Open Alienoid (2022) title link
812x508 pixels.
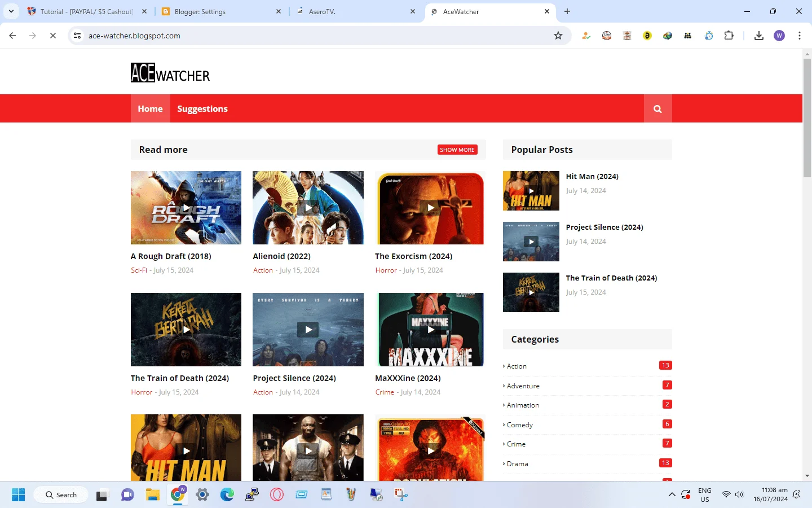click(281, 256)
